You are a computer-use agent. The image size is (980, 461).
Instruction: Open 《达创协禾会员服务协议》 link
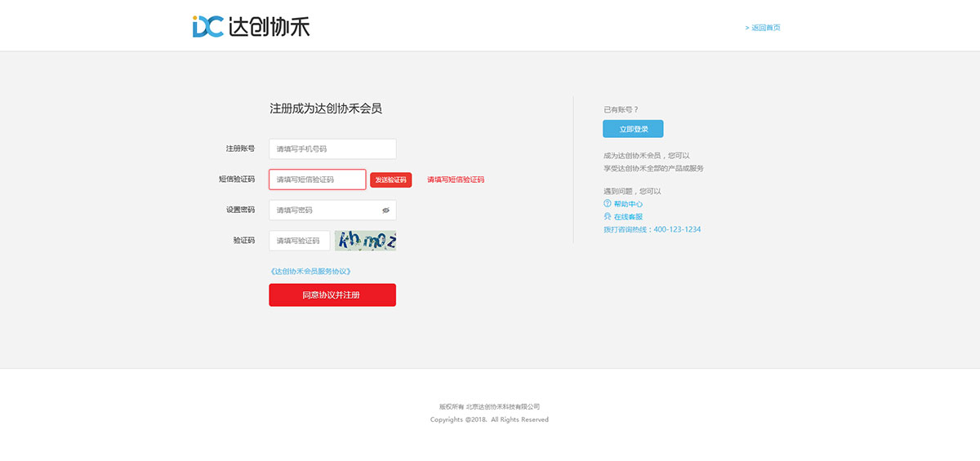pyautogui.click(x=310, y=271)
